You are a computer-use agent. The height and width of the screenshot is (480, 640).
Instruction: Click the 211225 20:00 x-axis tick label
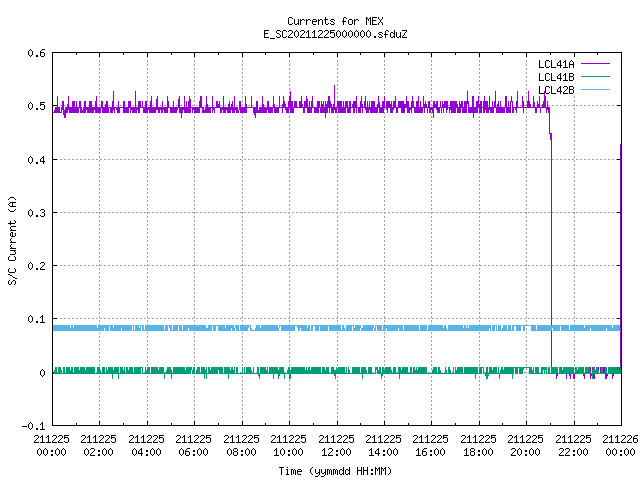coord(525,446)
